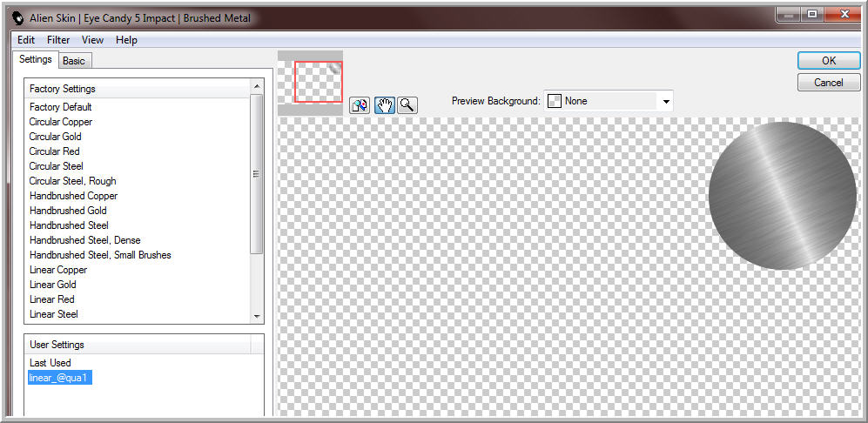Viewport: 868px width, 423px height.
Task: Switch to the Settings tab
Action: [x=36, y=59]
